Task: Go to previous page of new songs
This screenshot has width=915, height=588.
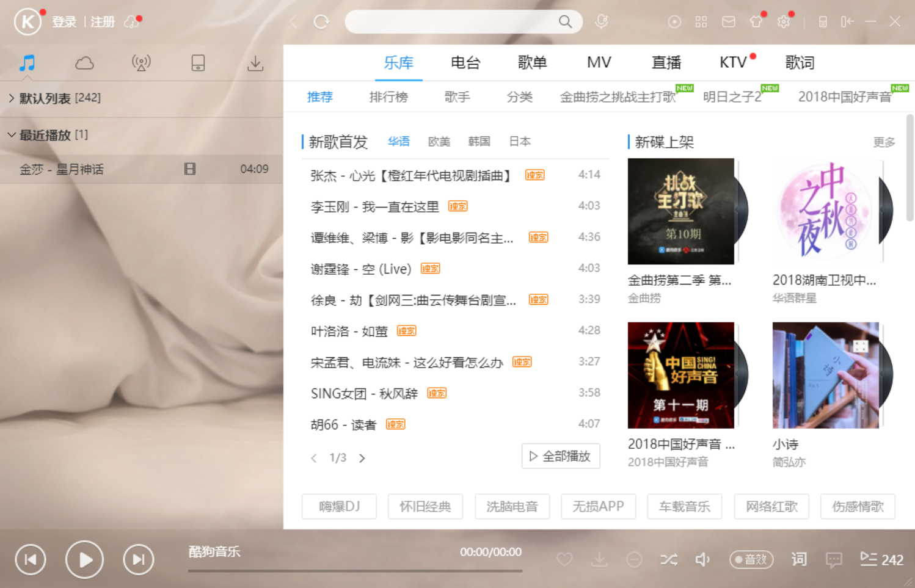Action: pos(314,458)
